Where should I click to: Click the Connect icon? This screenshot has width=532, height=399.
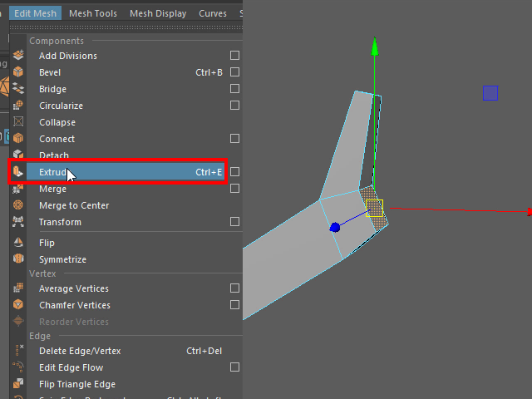pos(18,139)
